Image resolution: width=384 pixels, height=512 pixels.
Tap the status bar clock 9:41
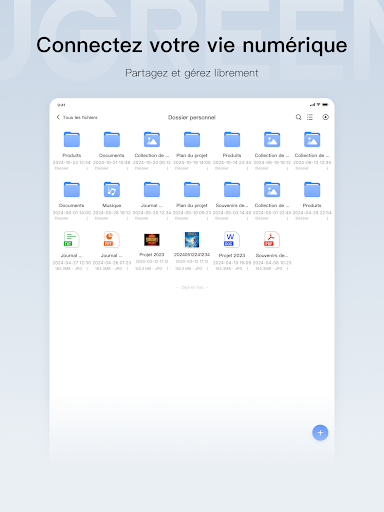tap(61, 105)
